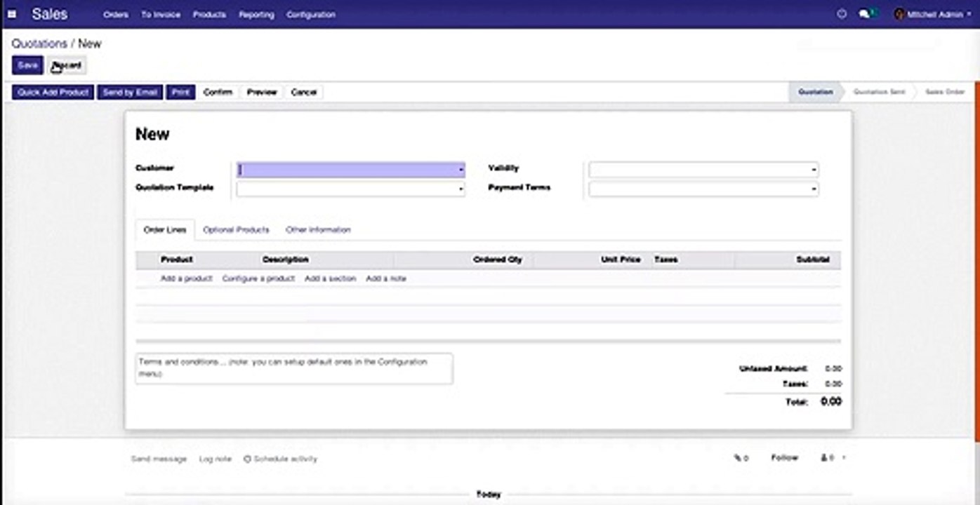
Task: Focus the Customer input field
Action: point(350,170)
